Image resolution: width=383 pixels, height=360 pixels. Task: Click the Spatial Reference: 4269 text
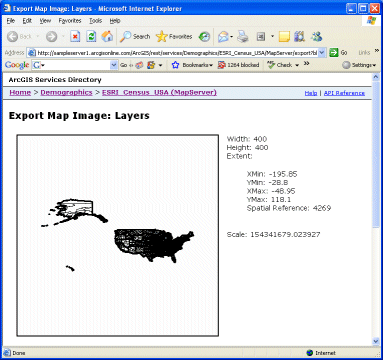click(289, 208)
